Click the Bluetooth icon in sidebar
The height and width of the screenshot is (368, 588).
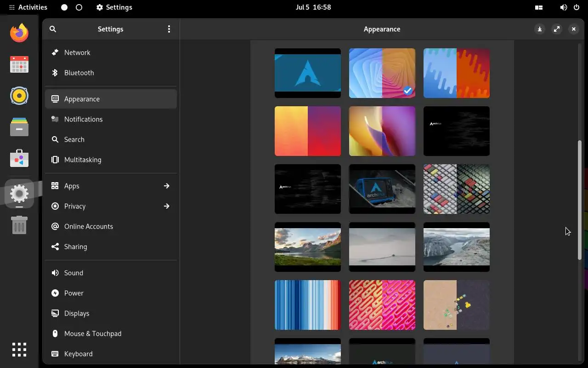[x=55, y=73]
